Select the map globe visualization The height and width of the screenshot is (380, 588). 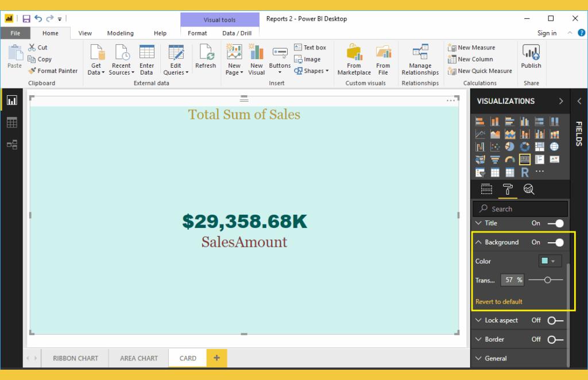point(554,146)
